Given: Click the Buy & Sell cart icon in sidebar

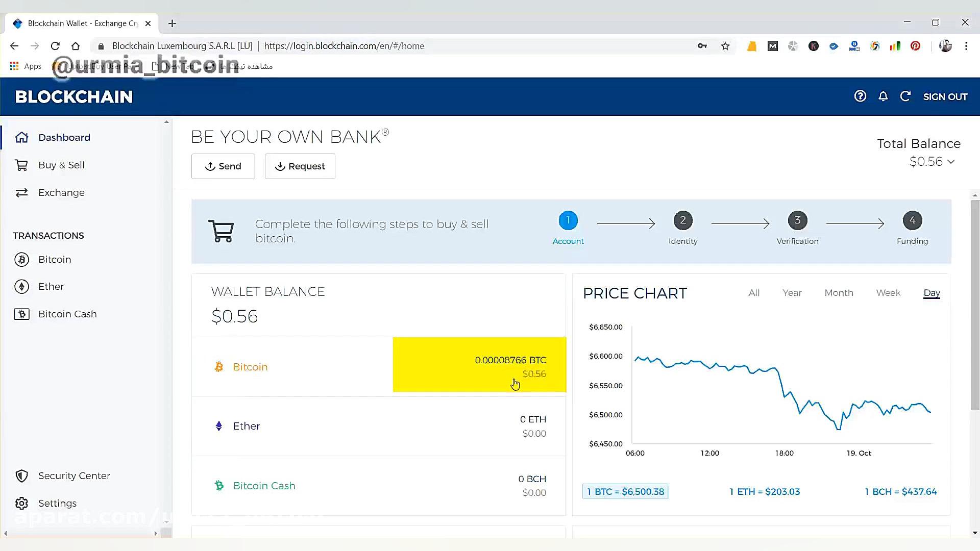Looking at the screenshot, I should [x=21, y=165].
